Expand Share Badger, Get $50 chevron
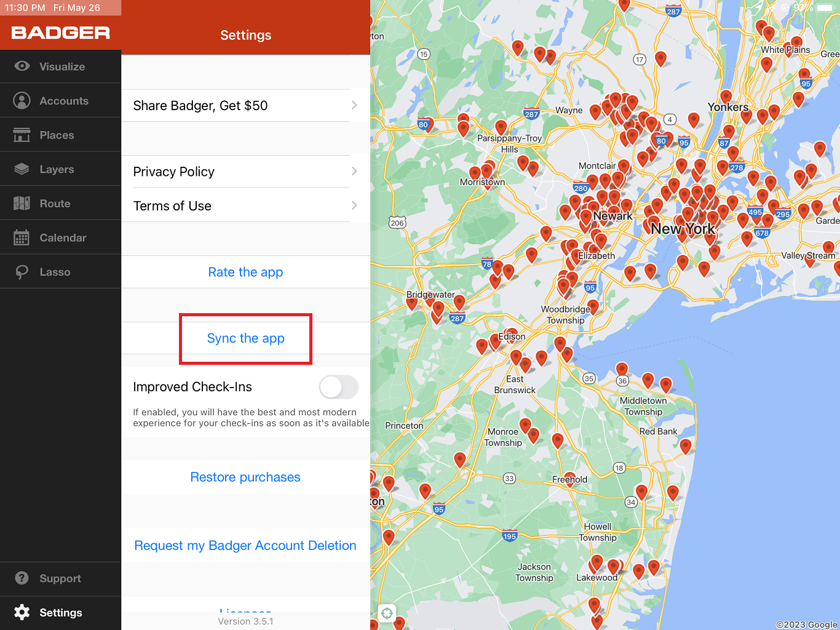 354,105
